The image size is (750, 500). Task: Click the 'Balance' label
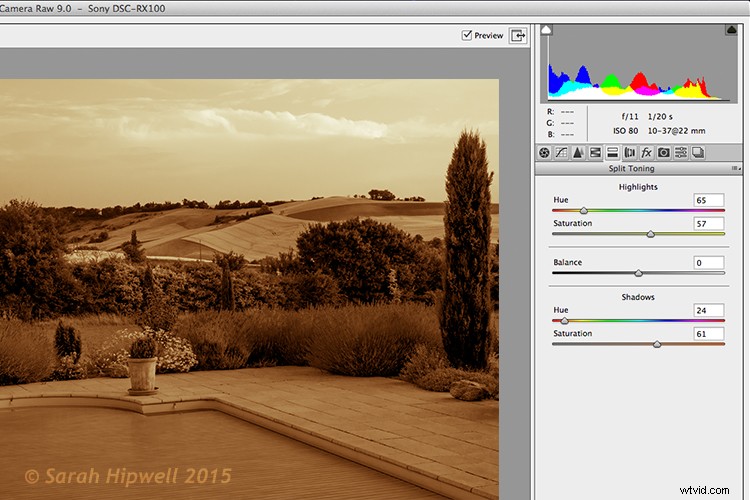click(x=568, y=262)
